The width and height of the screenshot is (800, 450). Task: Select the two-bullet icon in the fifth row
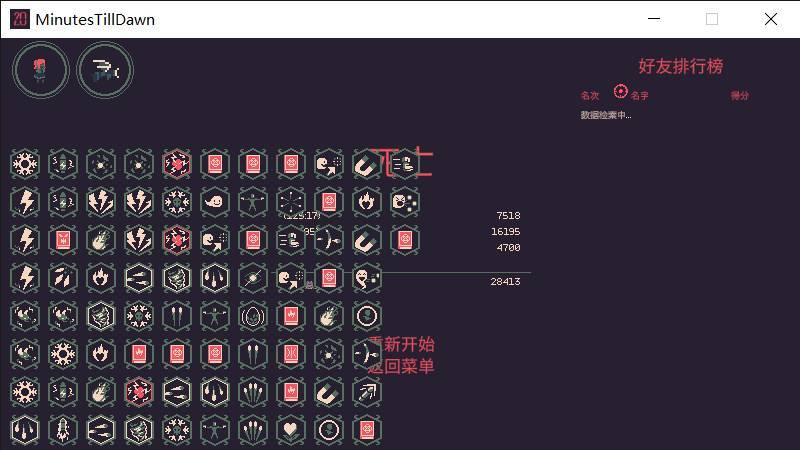[177, 316]
